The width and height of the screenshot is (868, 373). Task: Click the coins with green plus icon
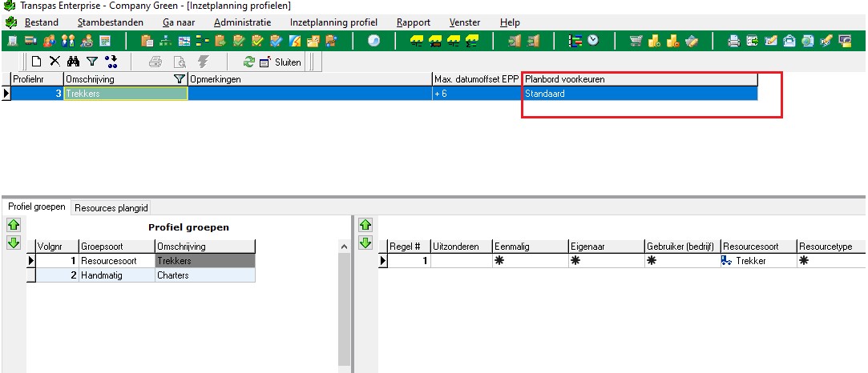click(654, 41)
